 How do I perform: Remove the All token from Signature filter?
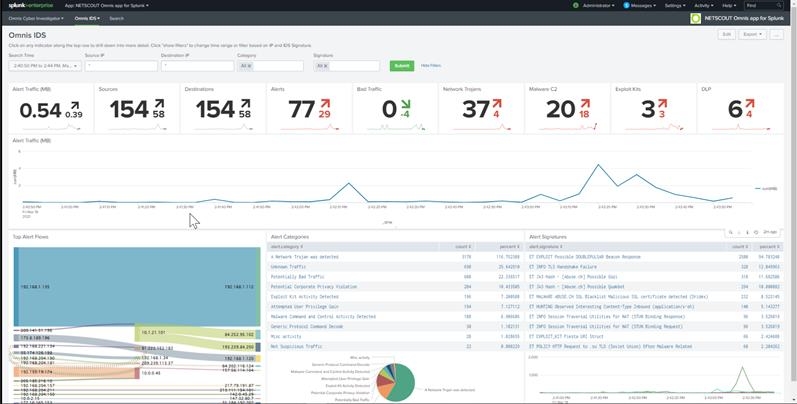[x=322, y=66]
